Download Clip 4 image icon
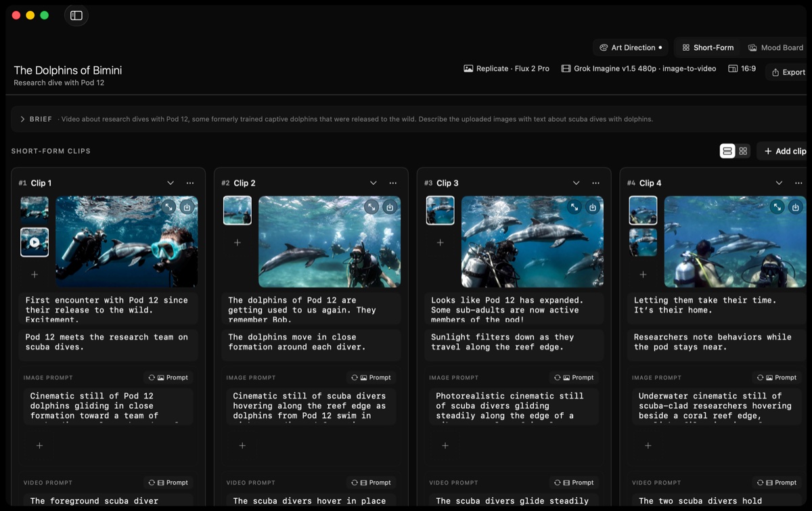The height and width of the screenshot is (511, 812). point(796,207)
